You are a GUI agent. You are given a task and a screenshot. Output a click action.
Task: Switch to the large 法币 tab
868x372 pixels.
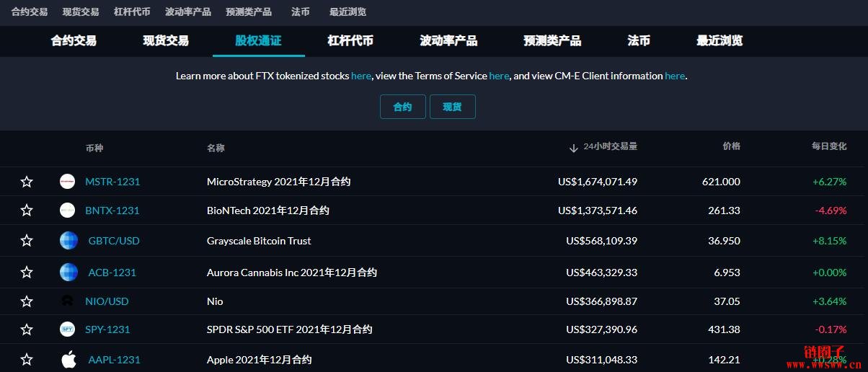click(639, 41)
